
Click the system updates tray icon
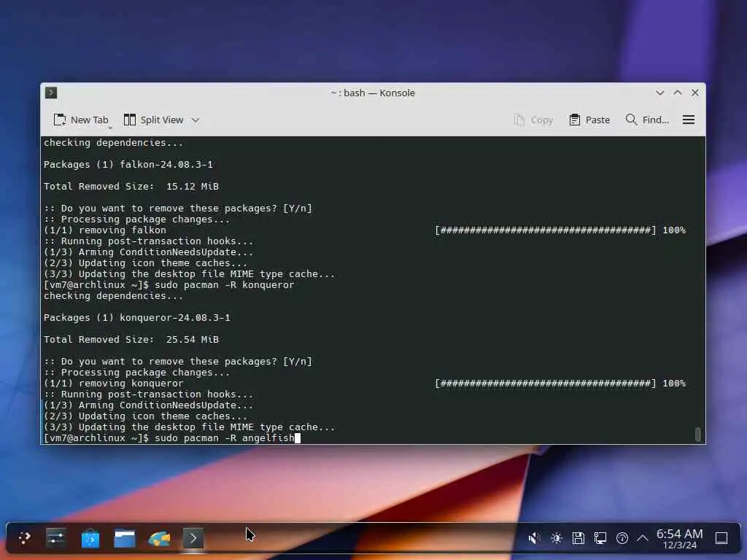click(622, 539)
